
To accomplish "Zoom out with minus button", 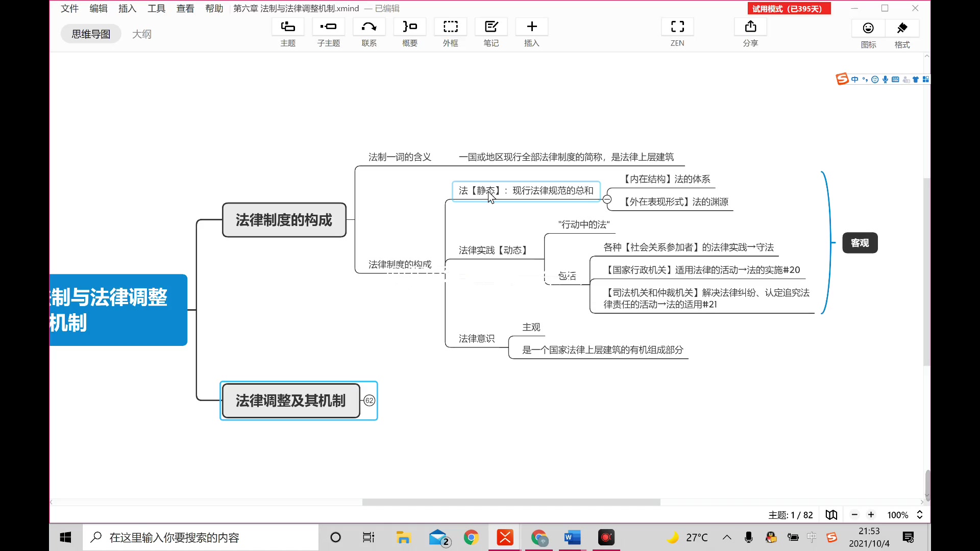I will [x=854, y=515].
